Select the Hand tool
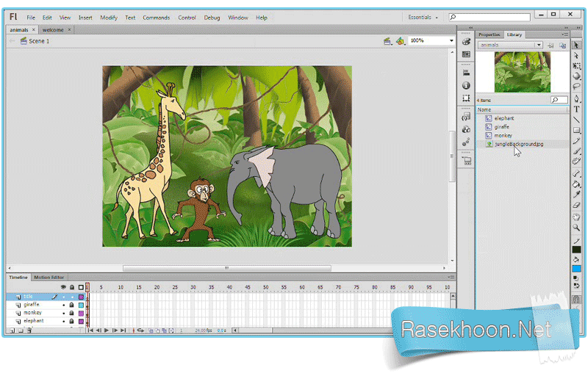Screen dimensions: 588x373 click(x=576, y=217)
